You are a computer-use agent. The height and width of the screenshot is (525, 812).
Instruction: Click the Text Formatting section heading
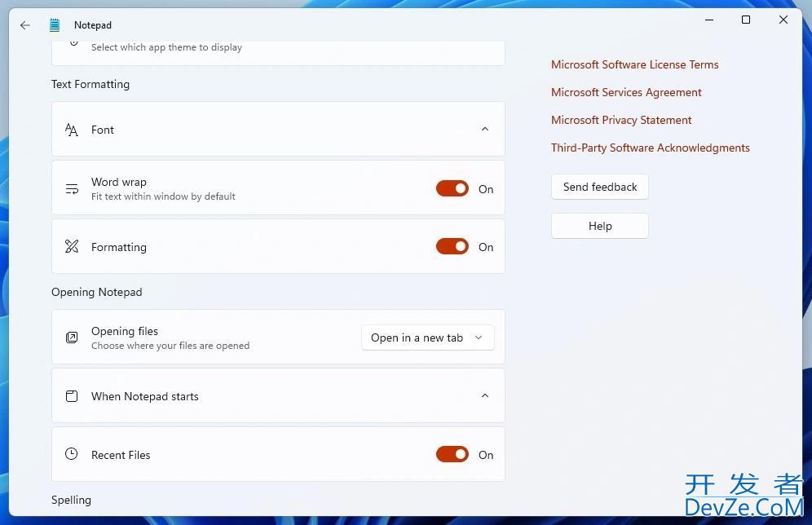tap(90, 85)
